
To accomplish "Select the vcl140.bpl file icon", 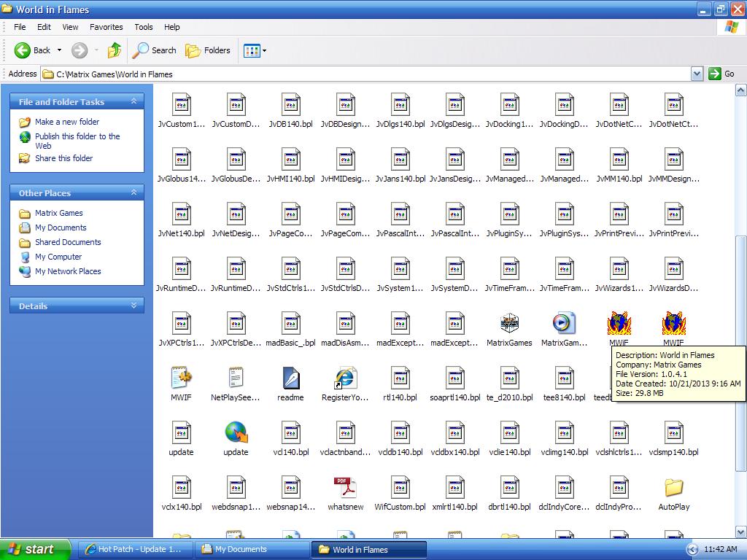I will point(290,432).
